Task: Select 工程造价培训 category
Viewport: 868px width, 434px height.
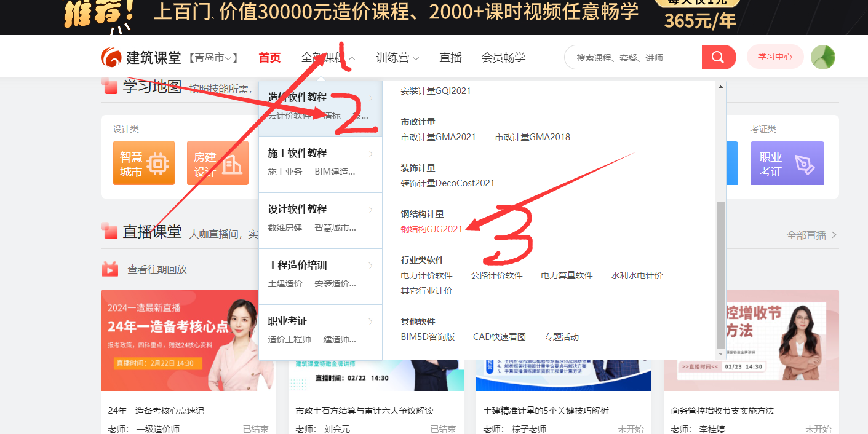Action: pos(297,265)
